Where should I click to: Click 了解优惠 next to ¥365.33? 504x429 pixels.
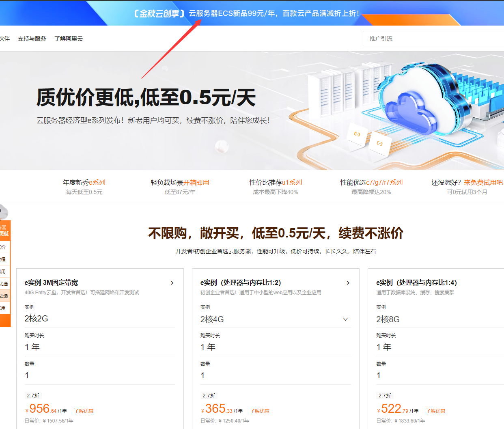260,411
